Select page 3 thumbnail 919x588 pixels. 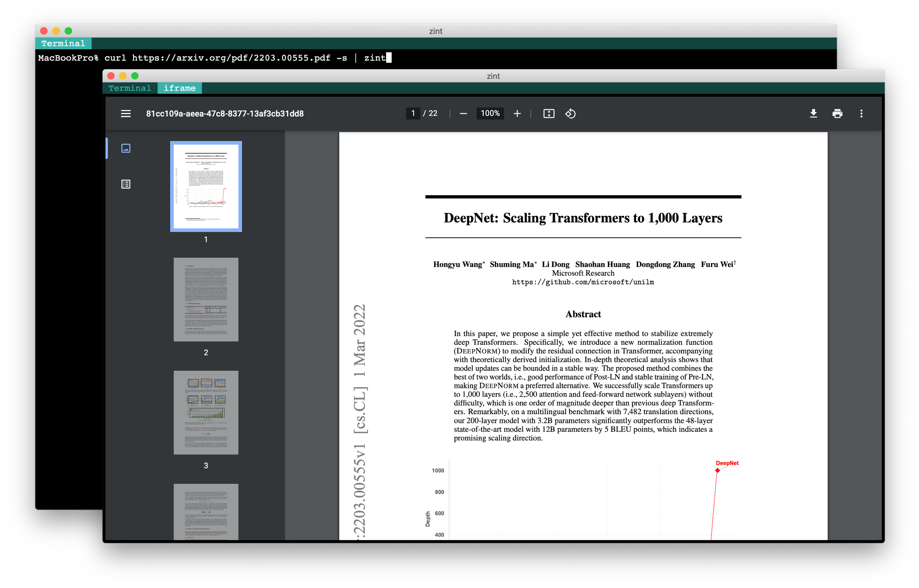click(206, 412)
